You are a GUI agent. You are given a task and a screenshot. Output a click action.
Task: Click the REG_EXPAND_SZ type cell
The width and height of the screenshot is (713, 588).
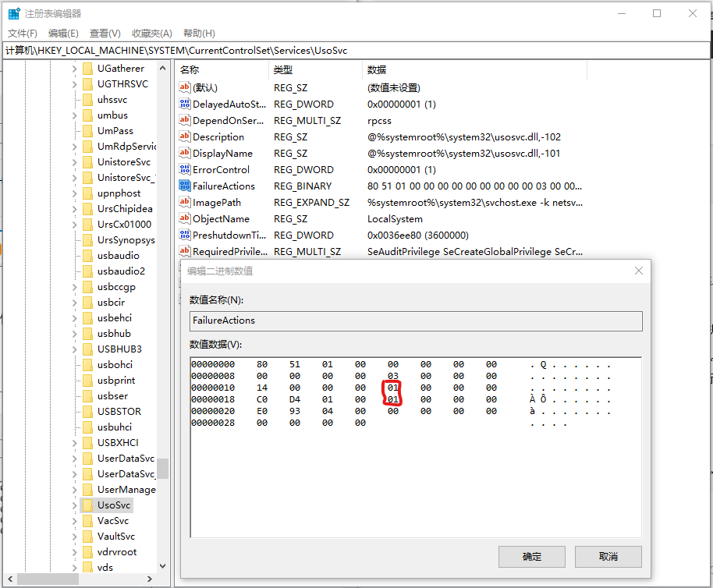pyautogui.click(x=311, y=203)
